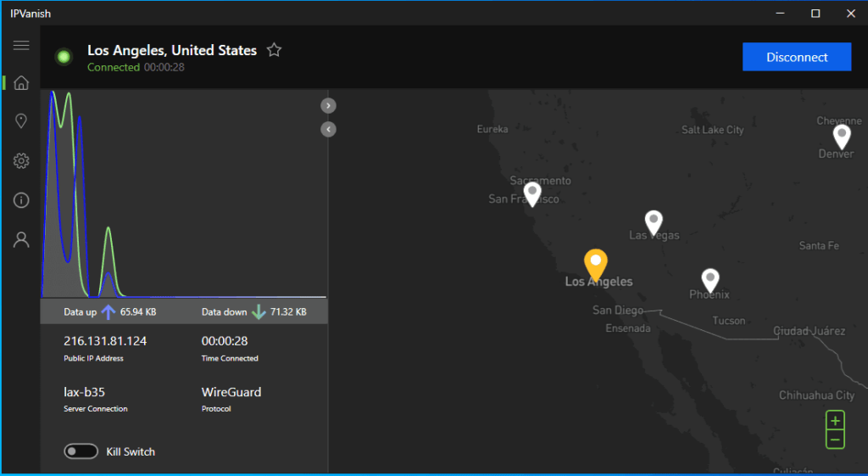
Task: Click the WireGuard protocol value
Action: click(231, 392)
